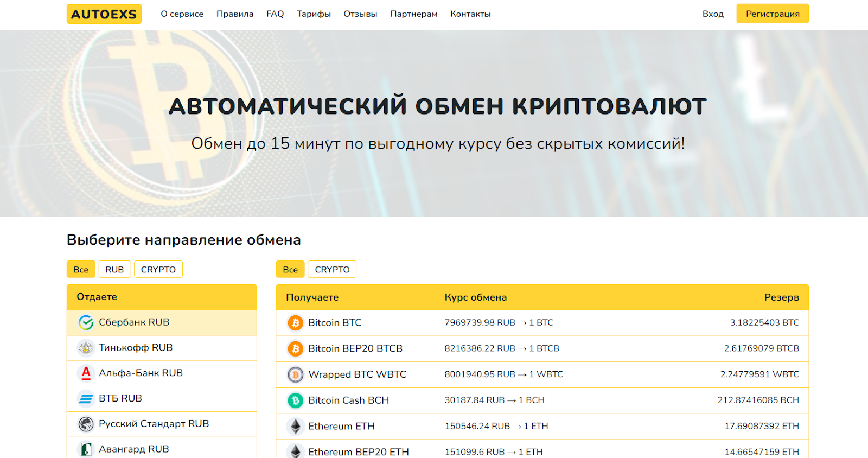This screenshot has width=868, height=458.
Task: Click the VTB blue stripes icon
Action: pos(86,398)
